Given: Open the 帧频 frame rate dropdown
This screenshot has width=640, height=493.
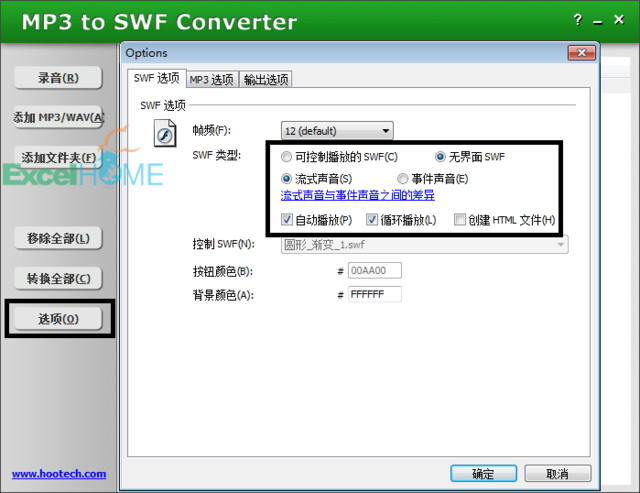Looking at the screenshot, I should click(337, 130).
